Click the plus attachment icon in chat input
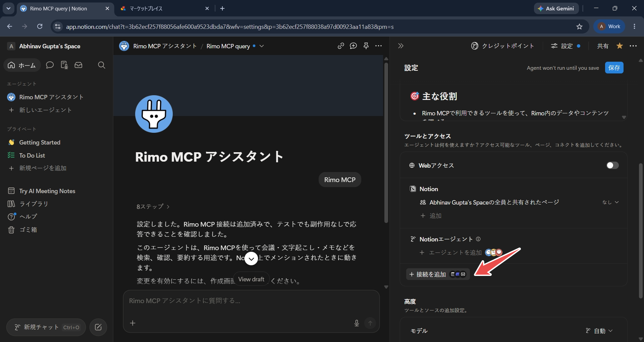Image resolution: width=644 pixels, height=342 pixels. (x=133, y=323)
